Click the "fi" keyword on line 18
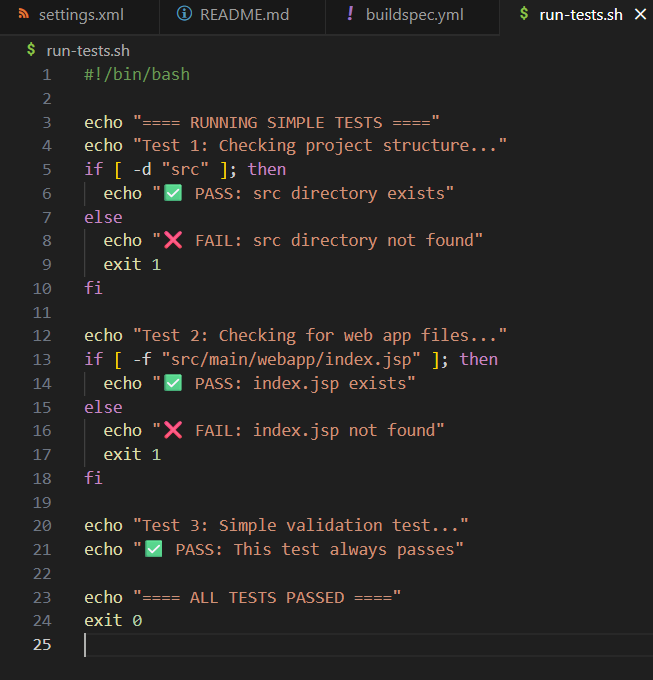The height and width of the screenshot is (680, 653). (93, 478)
